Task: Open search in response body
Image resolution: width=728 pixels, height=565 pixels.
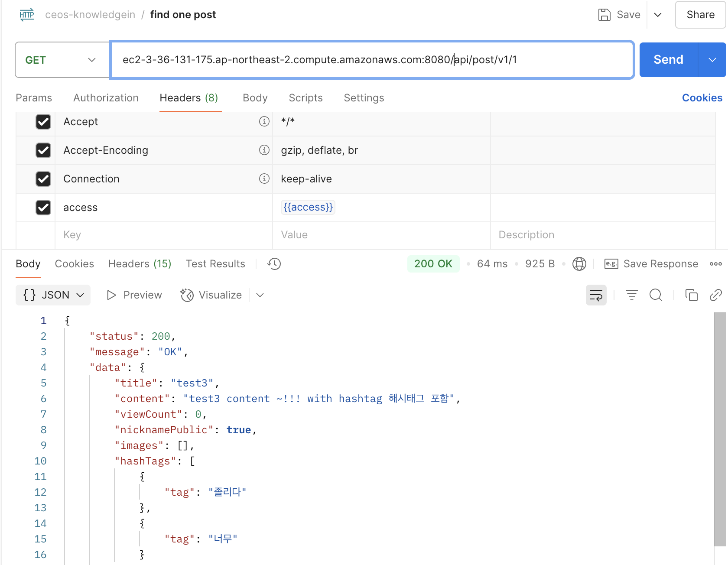Action: tap(656, 295)
